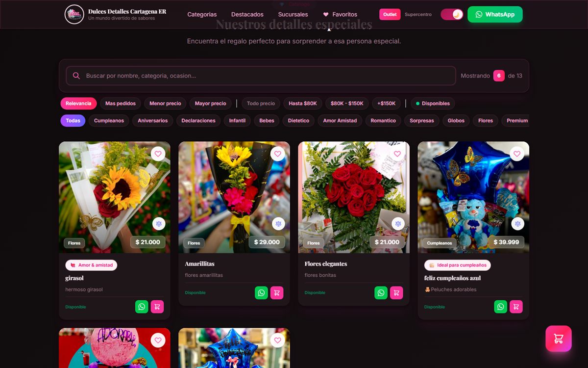Open the floating shopping cart
Image resolution: width=588 pixels, height=368 pixels.
[559, 339]
